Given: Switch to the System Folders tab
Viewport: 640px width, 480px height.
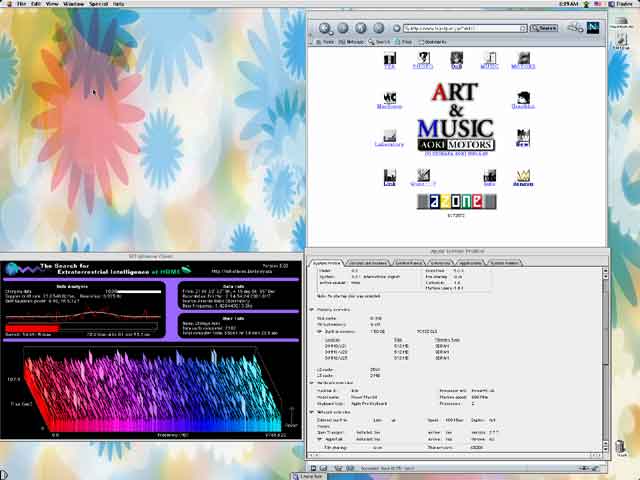Looking at the screenshot, I should 505,263.
